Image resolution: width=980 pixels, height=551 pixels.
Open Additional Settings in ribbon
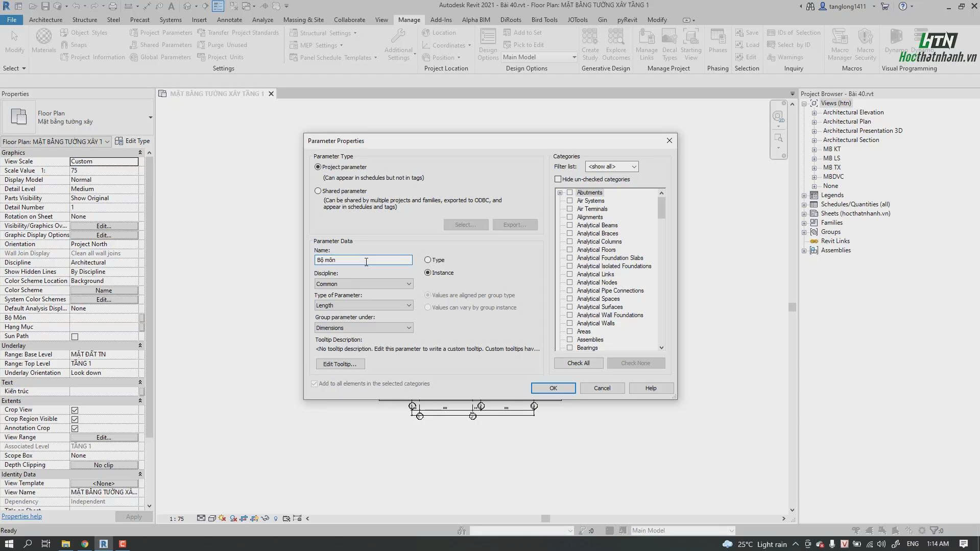coord(399,45)
